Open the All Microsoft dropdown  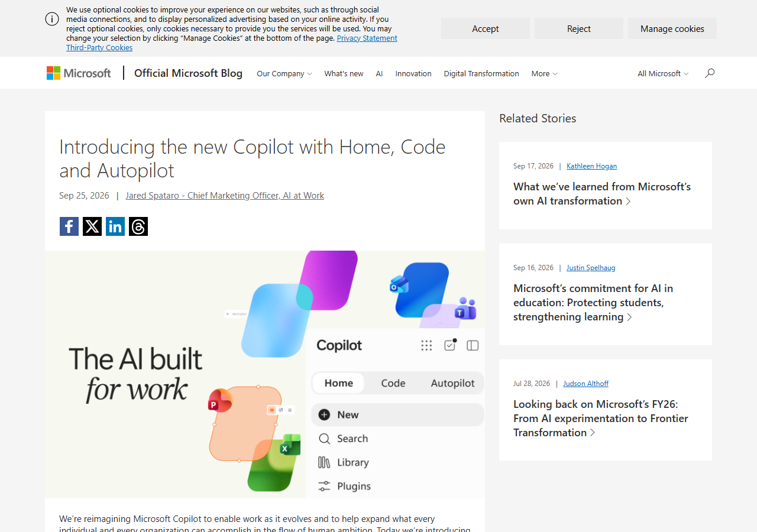click(663, 73)
